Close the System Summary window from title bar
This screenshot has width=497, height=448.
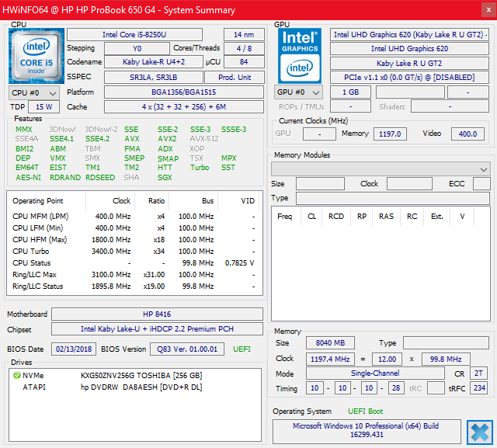[x=488, y=10]
